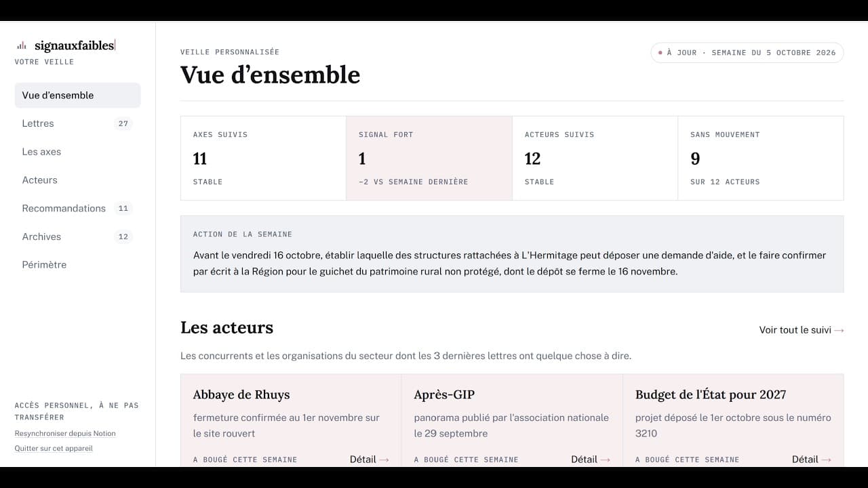Click Resynchroniser depuis Notion link
This screenshot has height=488, width=868.
coord(65,433)
